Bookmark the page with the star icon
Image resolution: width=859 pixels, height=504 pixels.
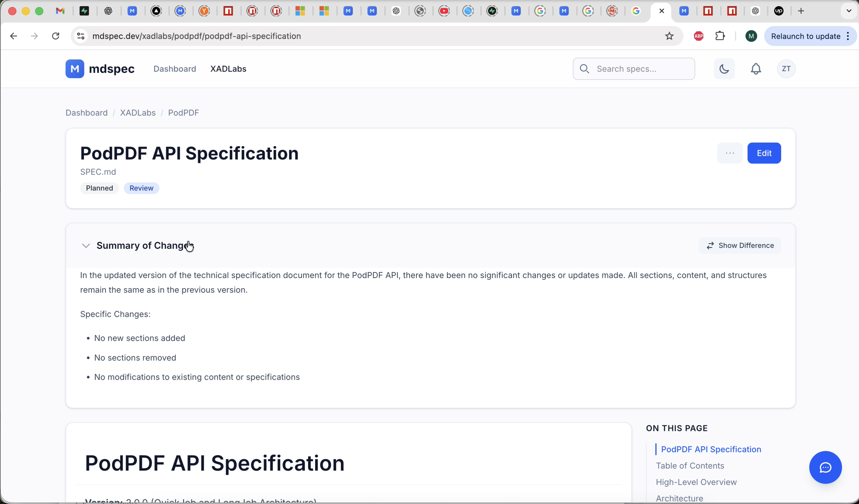tap(669, 36)
